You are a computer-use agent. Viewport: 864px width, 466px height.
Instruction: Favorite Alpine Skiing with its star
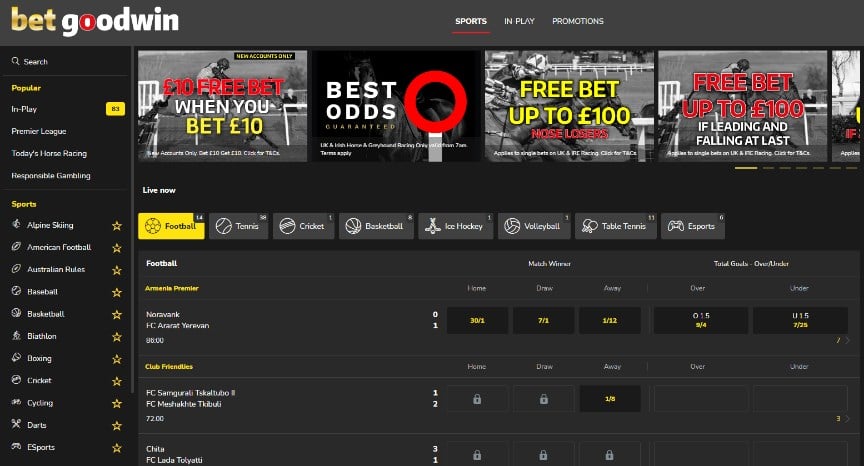pyautogui.click(x=117, y=225)
